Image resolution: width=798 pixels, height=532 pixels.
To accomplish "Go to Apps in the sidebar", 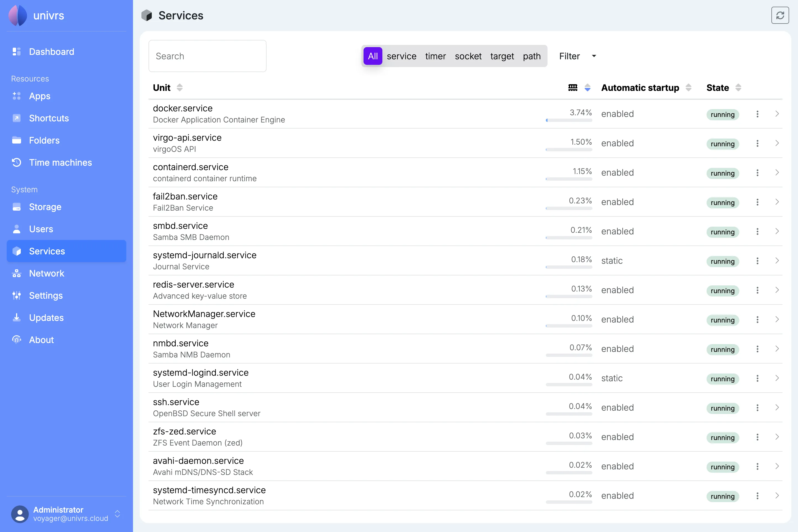I will click(66, 96).
